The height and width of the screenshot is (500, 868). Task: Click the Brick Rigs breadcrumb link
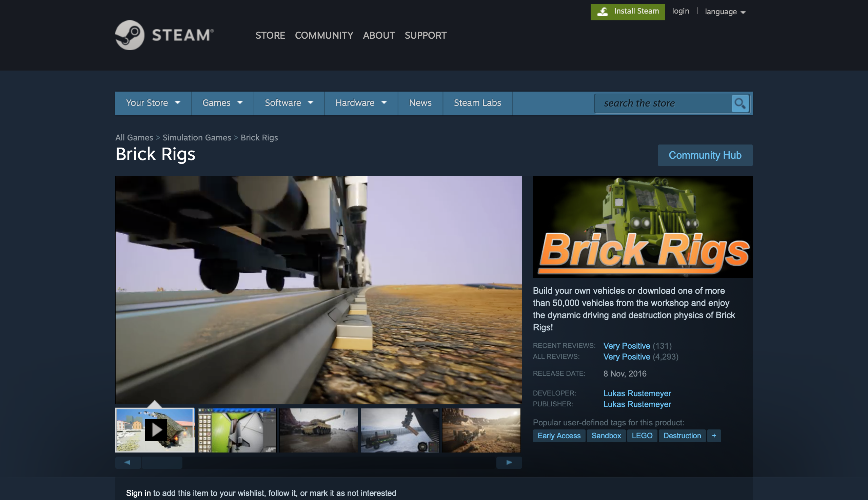click(259, 137)
